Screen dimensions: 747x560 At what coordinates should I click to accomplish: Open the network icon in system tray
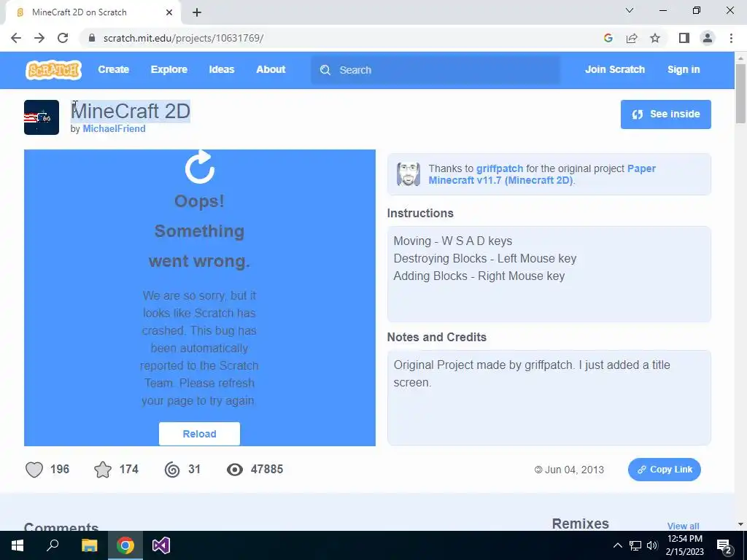pos(635,545)
